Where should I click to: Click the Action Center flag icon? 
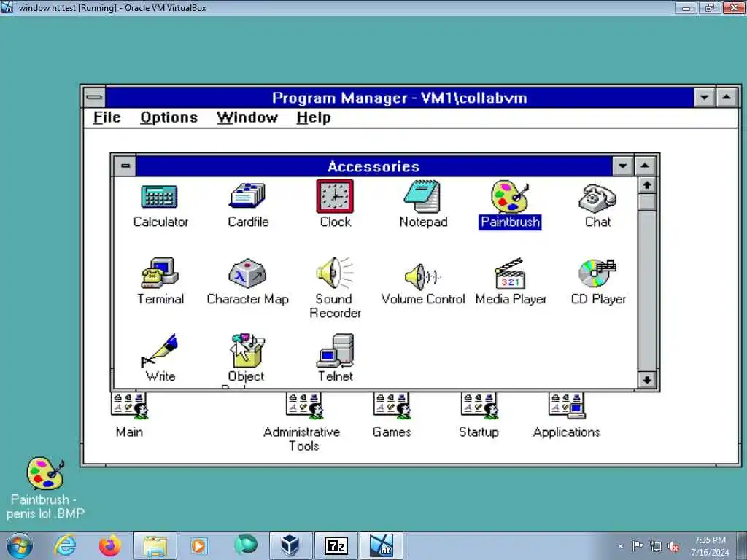click(638, 546)
